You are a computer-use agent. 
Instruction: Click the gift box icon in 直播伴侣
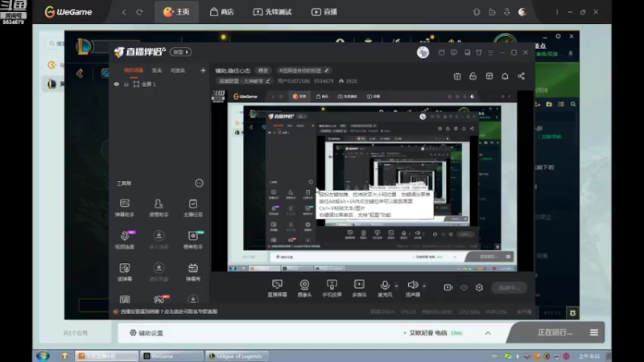point(457,76)
